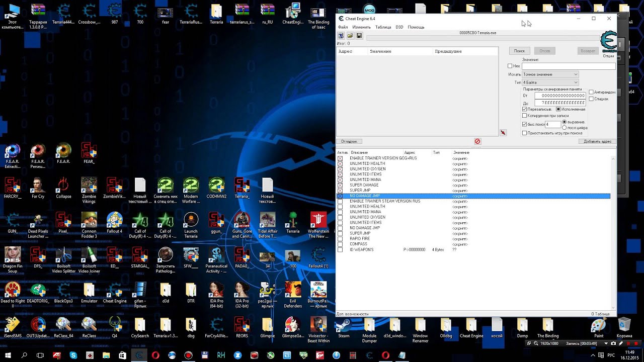Select the CrySearch desktop icon
Viewport: 644px width, 362px height.
(x=140, y=327)
